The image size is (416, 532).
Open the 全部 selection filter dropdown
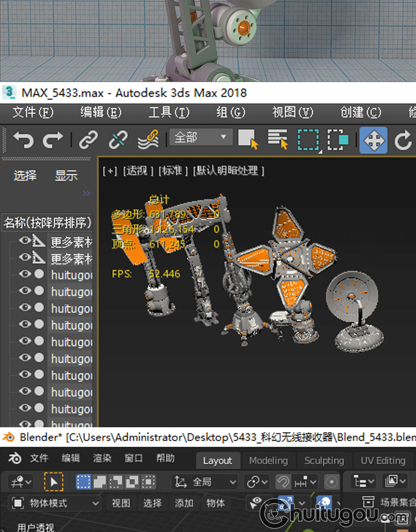point(201,137)
